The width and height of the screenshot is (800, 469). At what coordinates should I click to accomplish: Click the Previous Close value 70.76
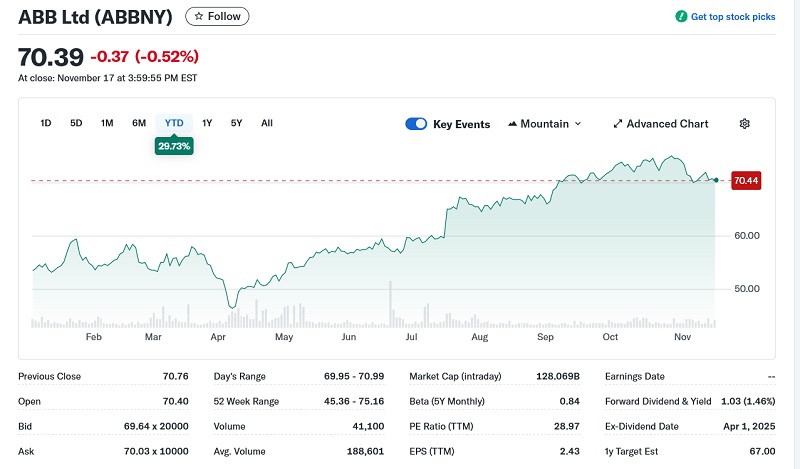tap(176, 377)
